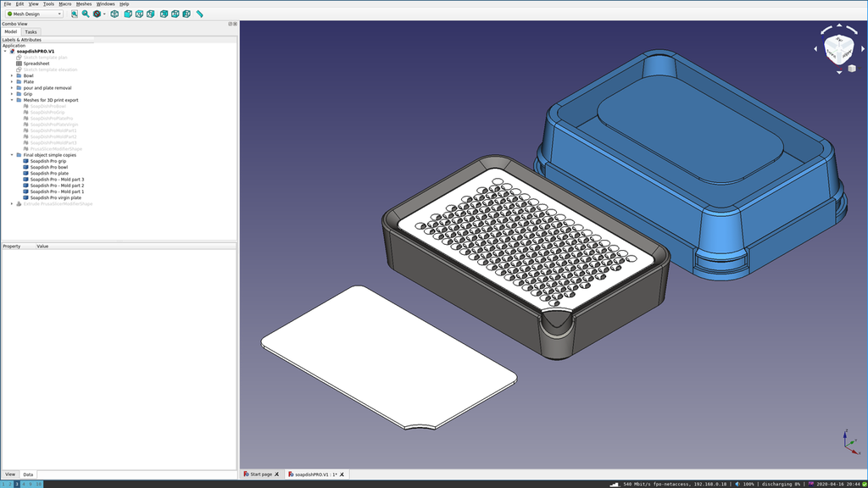Open the Draw Style icon in toolbar
868x488 pixels.
coord(97,14)
